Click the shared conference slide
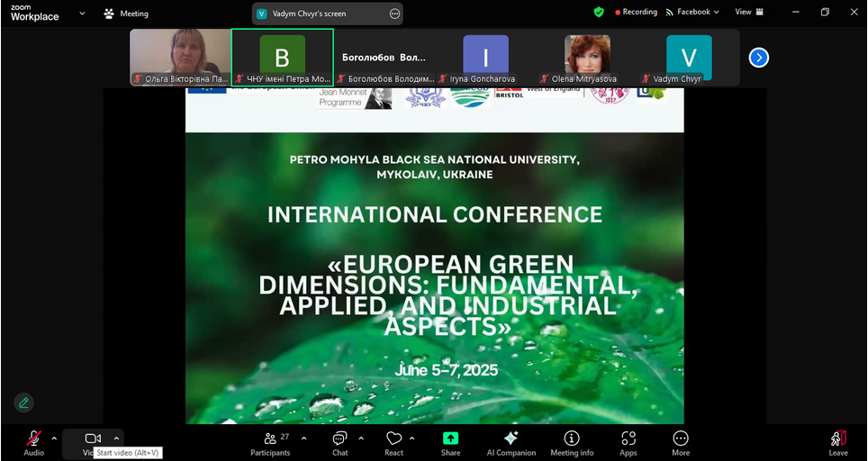This screenshot has height=461, width=868. pyautogui.click(x=435, y=256)
